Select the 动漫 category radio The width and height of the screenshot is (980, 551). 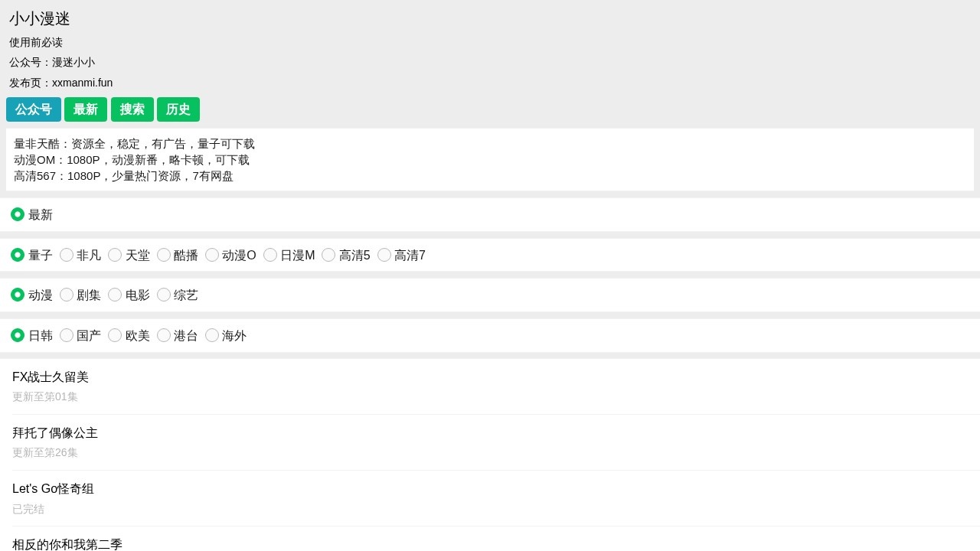(18, 295)
